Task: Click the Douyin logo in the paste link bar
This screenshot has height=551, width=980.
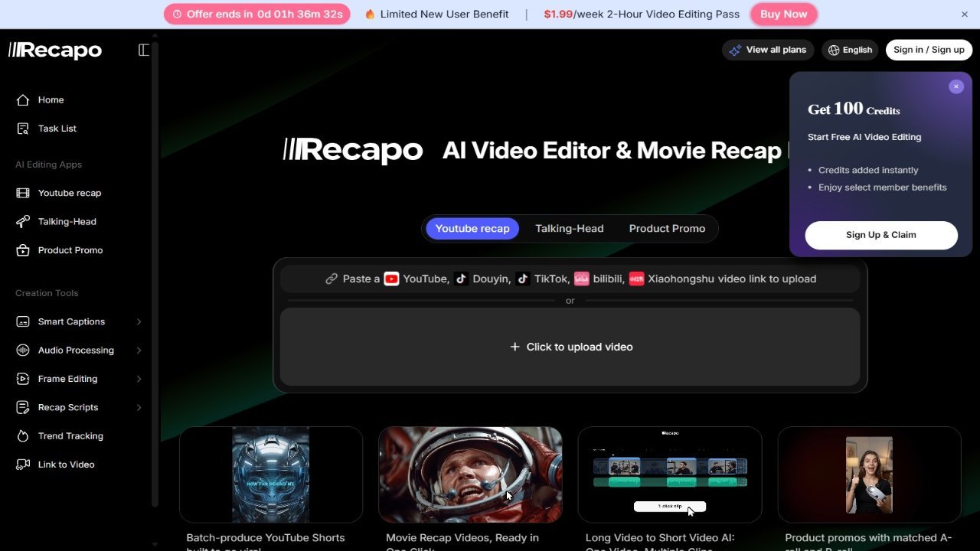Action: [461, 279]
